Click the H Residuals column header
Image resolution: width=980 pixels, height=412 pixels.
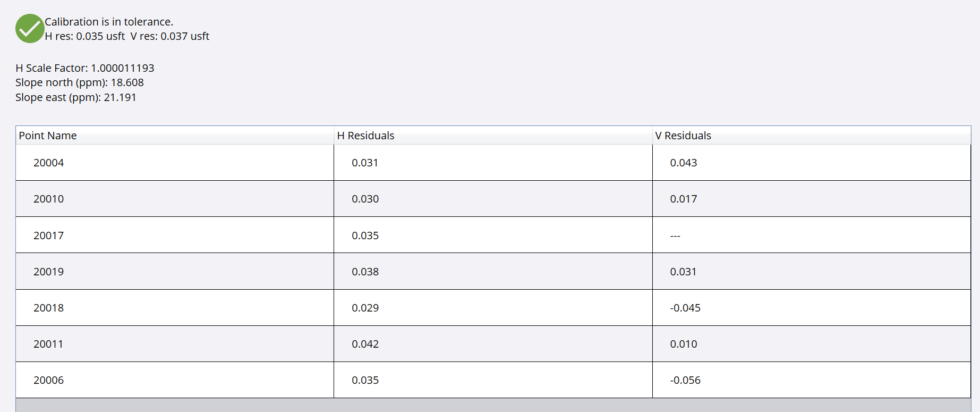[365, 136]
